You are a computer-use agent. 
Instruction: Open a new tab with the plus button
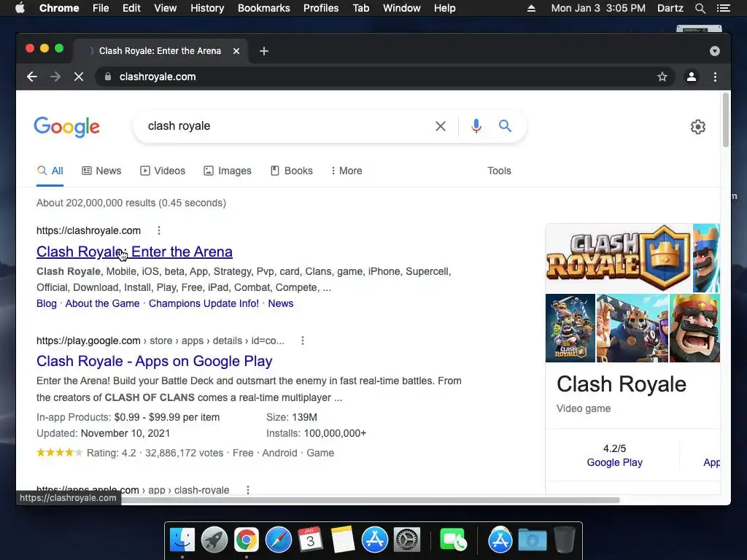264,51
